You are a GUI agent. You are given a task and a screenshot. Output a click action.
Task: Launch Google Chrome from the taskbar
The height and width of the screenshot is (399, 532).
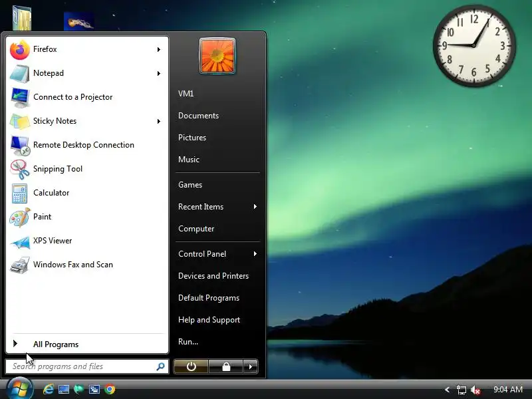[110, 389]
